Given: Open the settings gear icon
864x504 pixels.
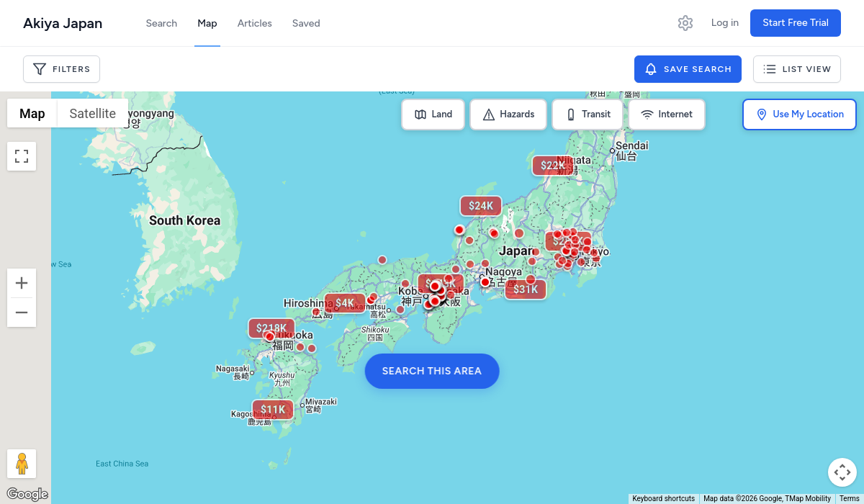Looking at the screenshot, I should click(685, 22).
